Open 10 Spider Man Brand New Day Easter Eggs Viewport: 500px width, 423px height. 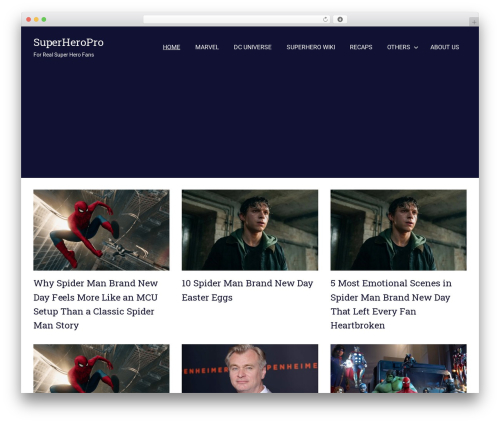(247, 290)
